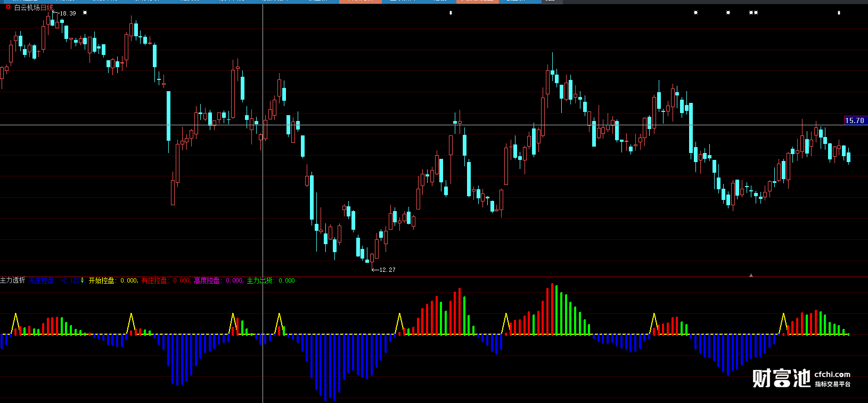868x403 pixels.
Task: Select the 18.39 high price label
Action: pyautogui.click(x=68, y=13)
